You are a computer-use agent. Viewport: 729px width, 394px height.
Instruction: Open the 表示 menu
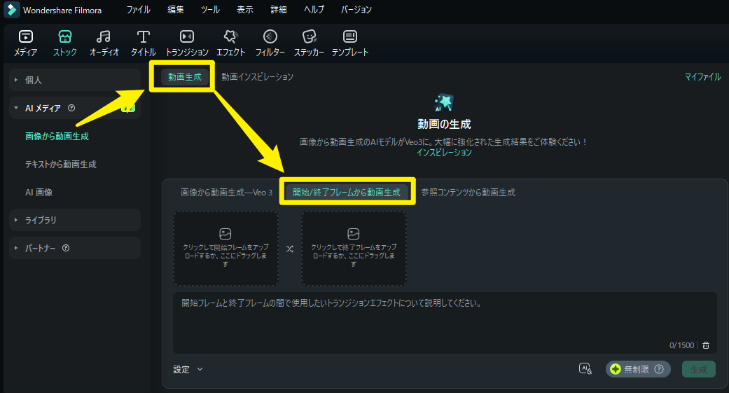(245, 9)
